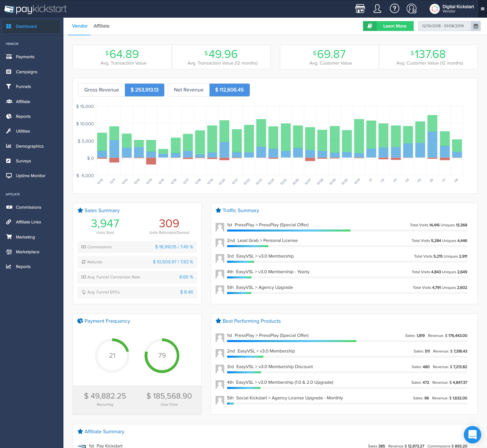487x448 pixels.
Task: Click the Marketplace storefront icon in sidebar
Action: [9, 252]
